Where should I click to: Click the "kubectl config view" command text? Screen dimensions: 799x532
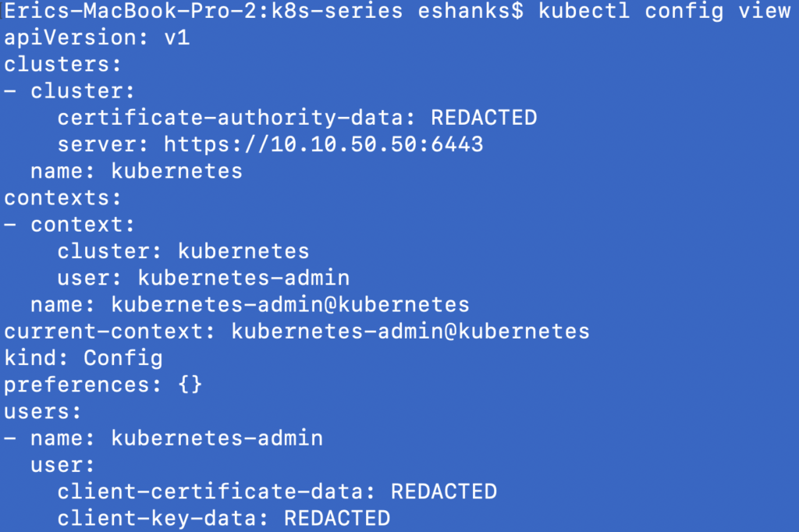click(664, 12)
